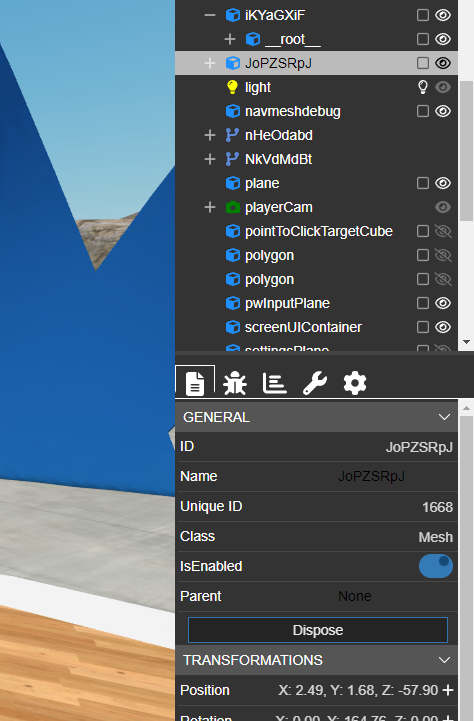The image size is (474, 721).
Task: Select the screenUIContainer tree row
Action: click(316, 327)
